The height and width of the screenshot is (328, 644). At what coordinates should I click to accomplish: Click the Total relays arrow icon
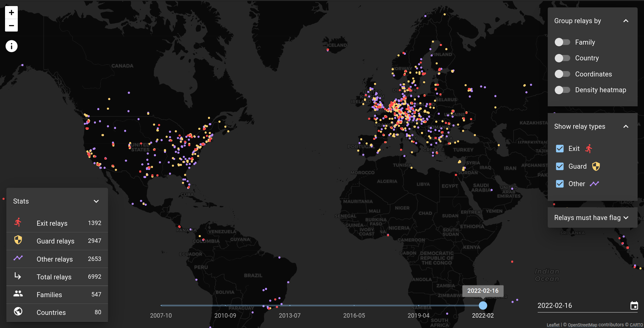click(18, 276)
